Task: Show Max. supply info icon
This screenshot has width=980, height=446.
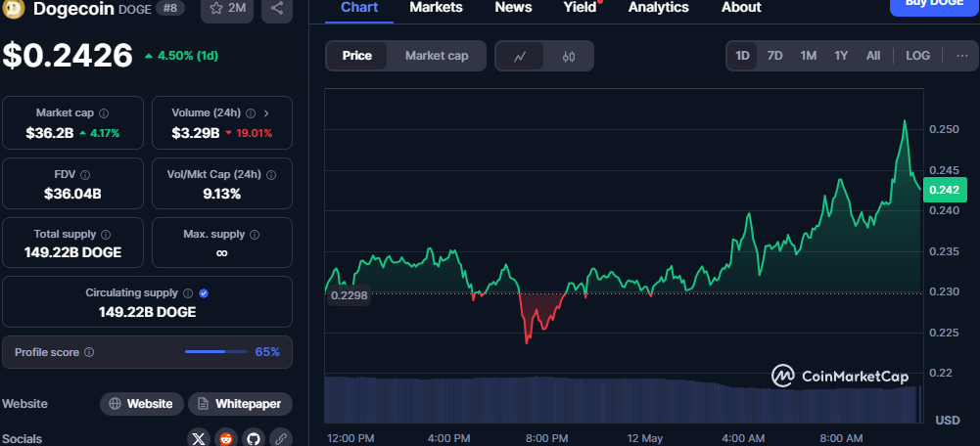Action: pyautogui.click(x=255, y=234)
